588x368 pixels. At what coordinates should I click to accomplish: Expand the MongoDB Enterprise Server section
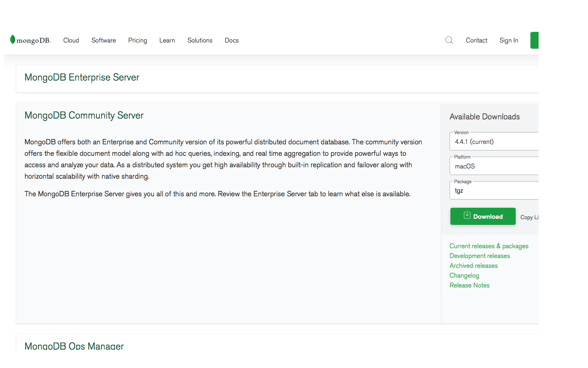click(x=82, y=77)
